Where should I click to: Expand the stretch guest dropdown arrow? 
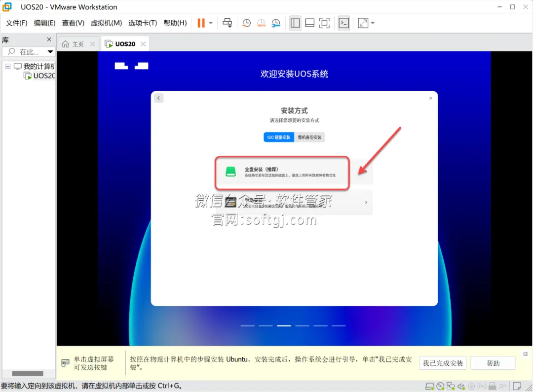click(373, 23)
